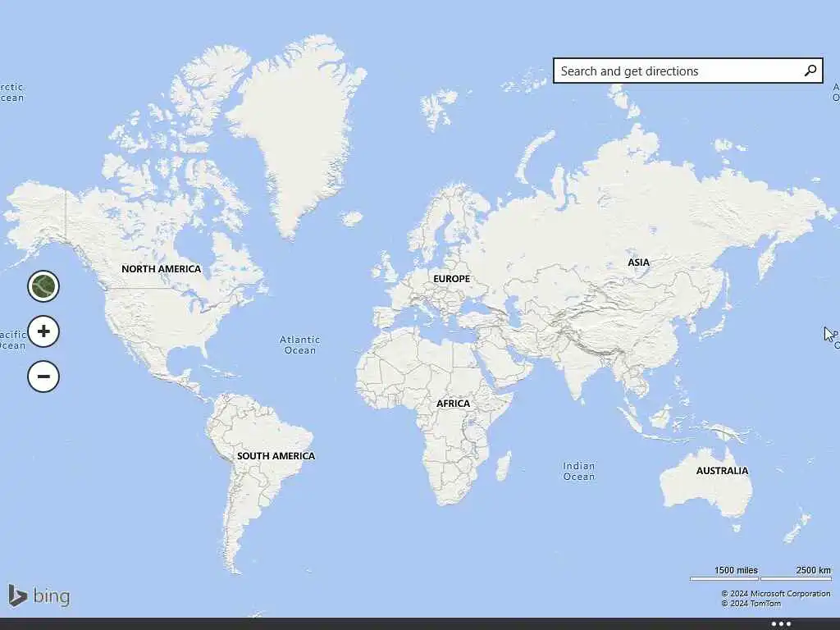Click the Bing logo

click(39, 596)
